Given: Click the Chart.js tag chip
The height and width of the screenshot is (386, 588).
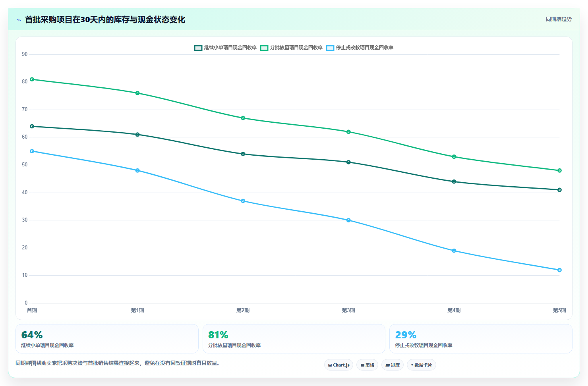Looking at the screenshot, I should point(338,365).
